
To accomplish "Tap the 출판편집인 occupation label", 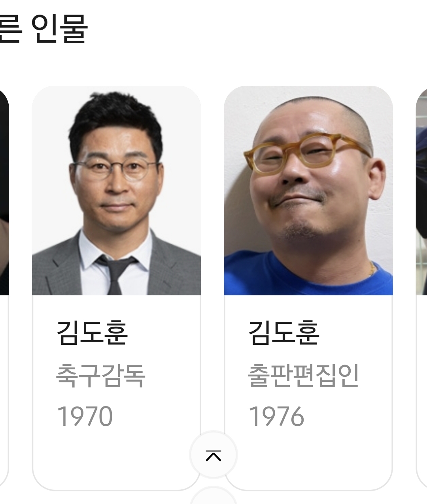I will pyautogui.click(x=303, y=375).
